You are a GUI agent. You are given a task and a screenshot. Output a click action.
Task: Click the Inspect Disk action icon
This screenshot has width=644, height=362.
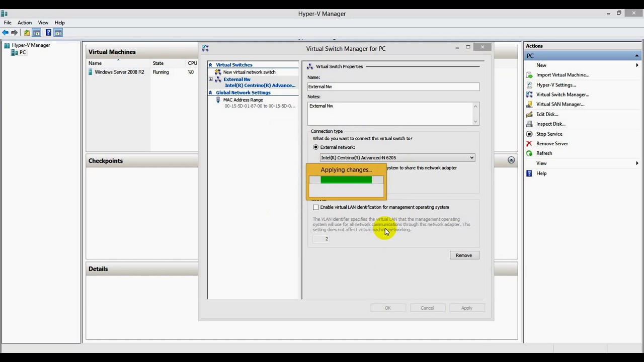pos(529,124)
